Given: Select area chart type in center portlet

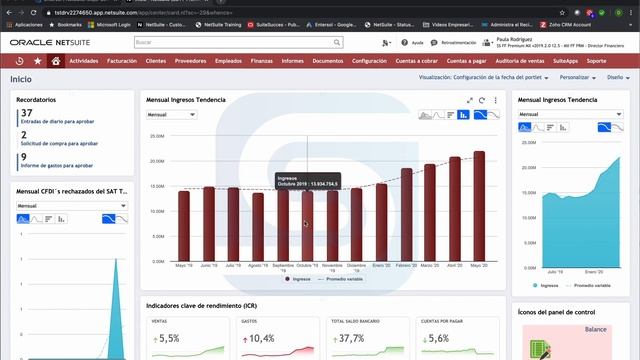Looking at the screenshot, I should [425, 115].
